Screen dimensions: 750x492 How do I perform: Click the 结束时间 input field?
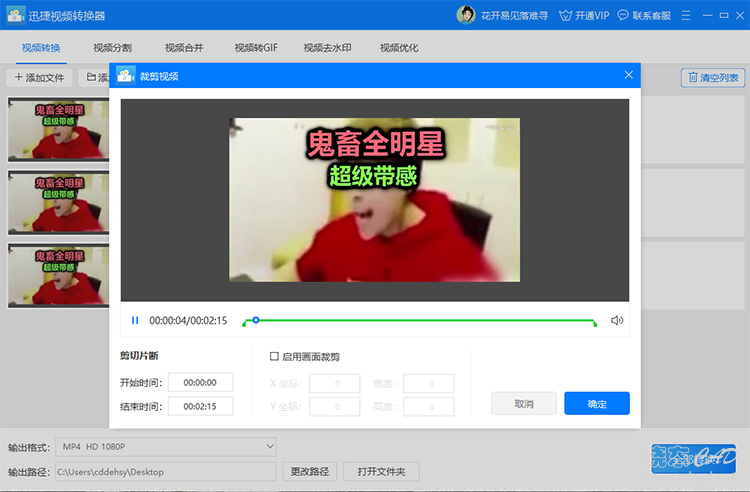200,406
